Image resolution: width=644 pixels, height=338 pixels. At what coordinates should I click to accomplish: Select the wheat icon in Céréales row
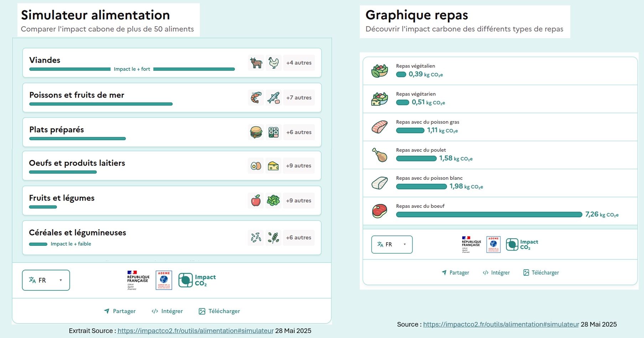(x=273, y=238)
